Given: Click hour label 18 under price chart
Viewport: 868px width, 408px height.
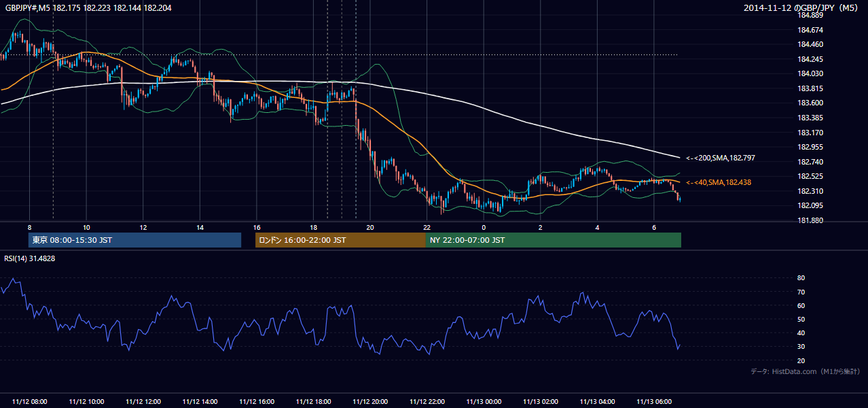Looking at the screenshot, I should pos(313,227).
